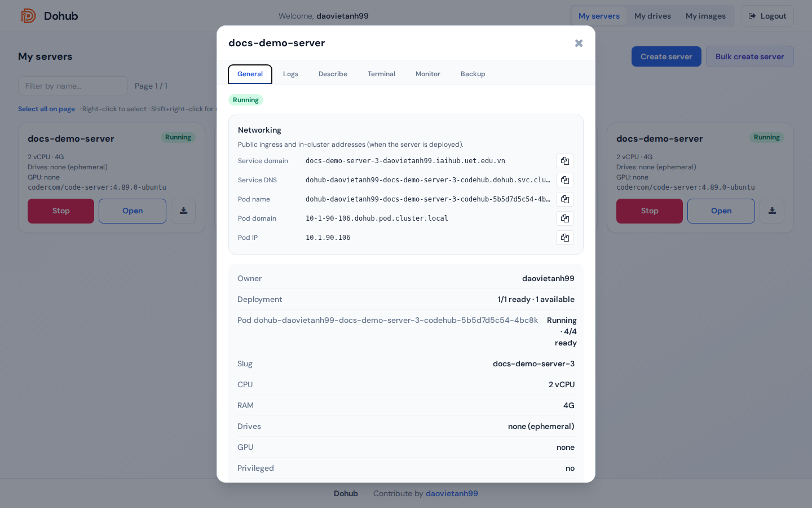Copy the Service DNS value
The height and width of the screenshot is (508, 812).
[x=565, y=180]
